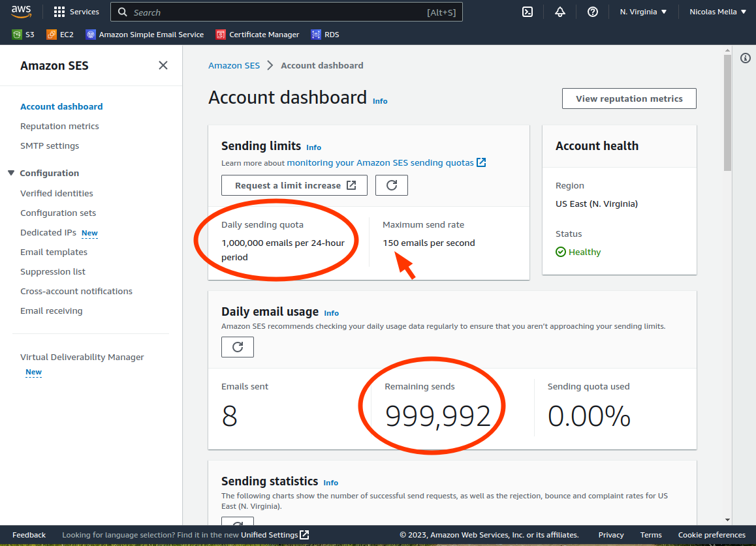Image resolution: width=756 pixels, height=546 pixels.
Task: Click View reputation metrics button
Action: pos(629,99)
